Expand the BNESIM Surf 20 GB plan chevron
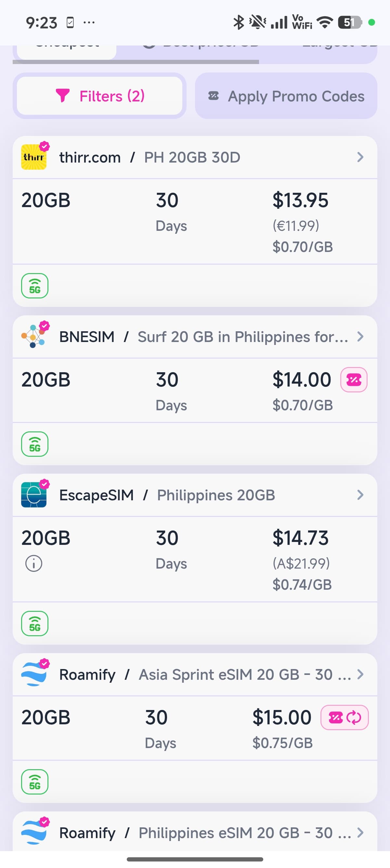 tap(360, 336)
